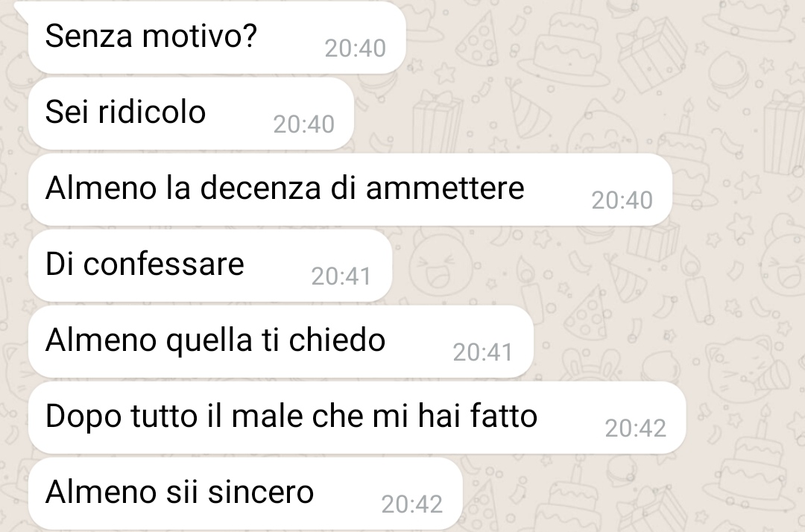Select the 'Senza motivo?' message bubble
The image size is (805, 532).
pos(217,37)
